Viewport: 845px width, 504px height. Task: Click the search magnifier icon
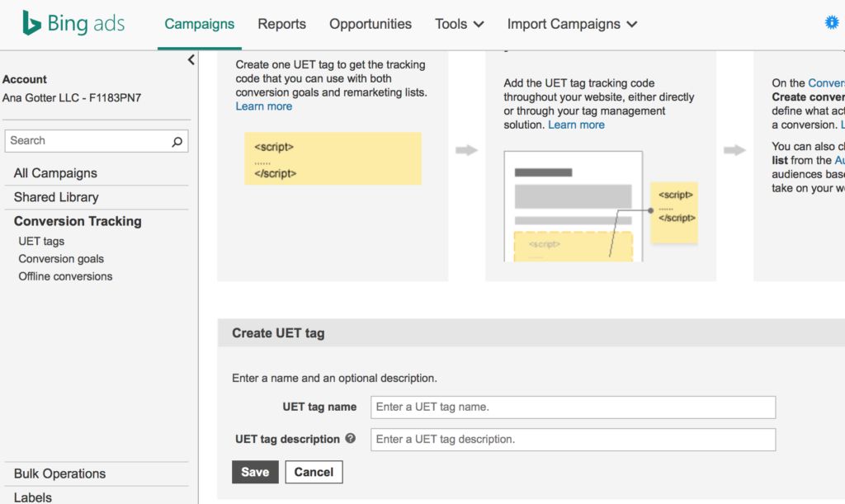177,141
